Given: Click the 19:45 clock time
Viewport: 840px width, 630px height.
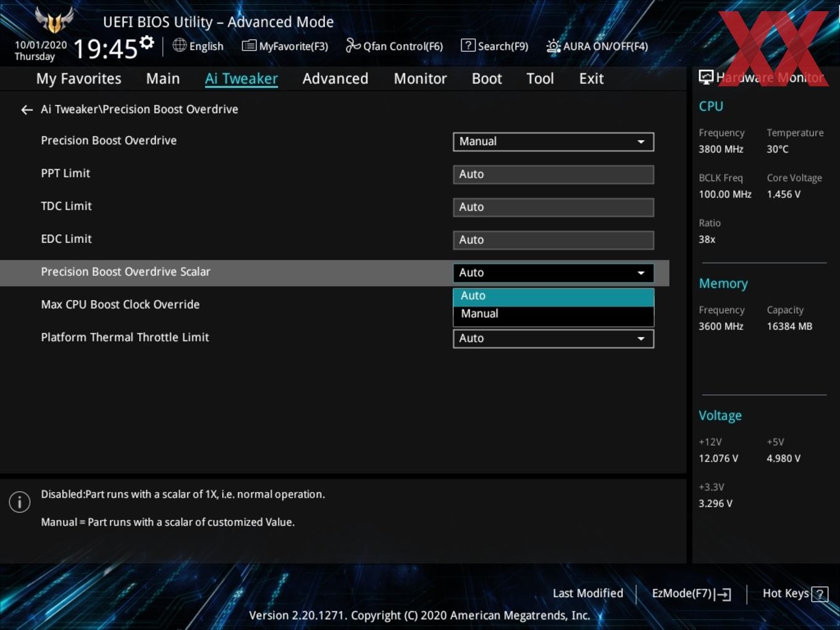Looking at the screenshot, I should tap(105, 48).
